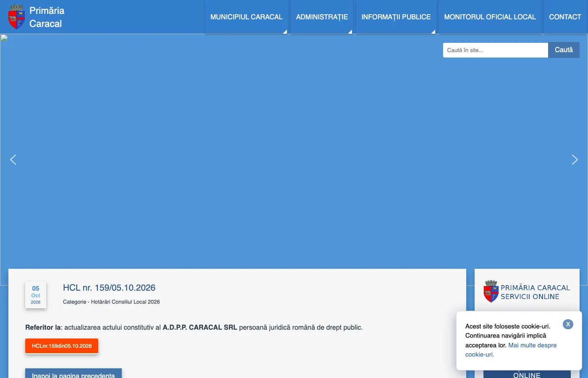
Task: Open the Contact menu item
Action: (565, 17)
